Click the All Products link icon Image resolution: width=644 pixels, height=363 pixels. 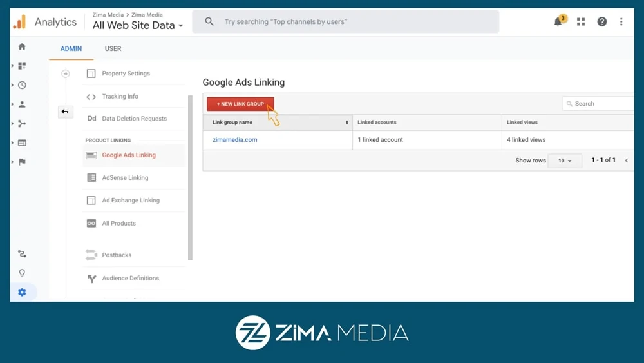click(91, 223)
